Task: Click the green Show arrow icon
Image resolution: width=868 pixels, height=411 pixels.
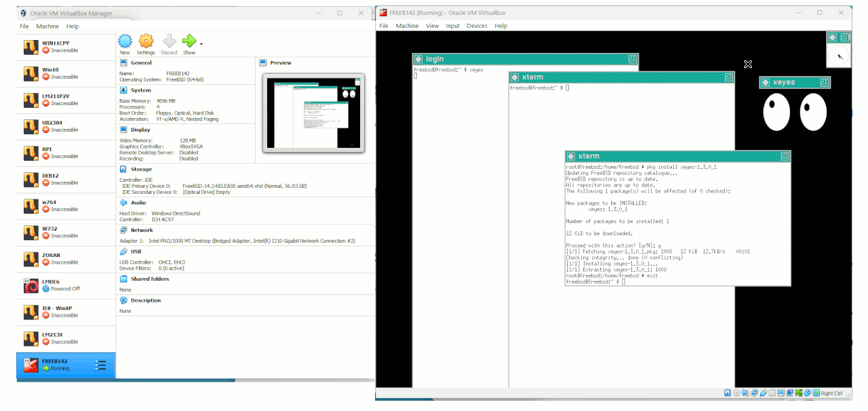Action: click(189, 41)
